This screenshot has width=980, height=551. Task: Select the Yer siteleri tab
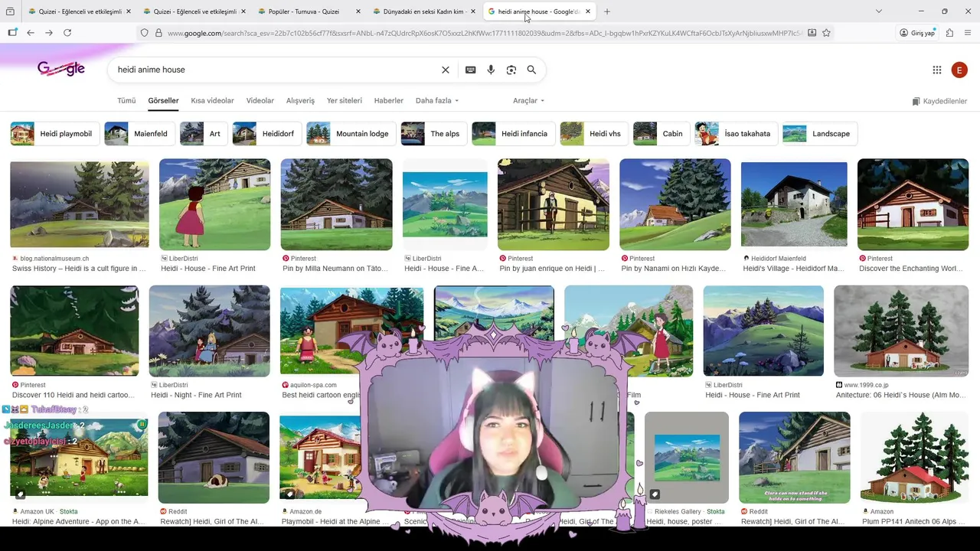[x=345, y=100]
